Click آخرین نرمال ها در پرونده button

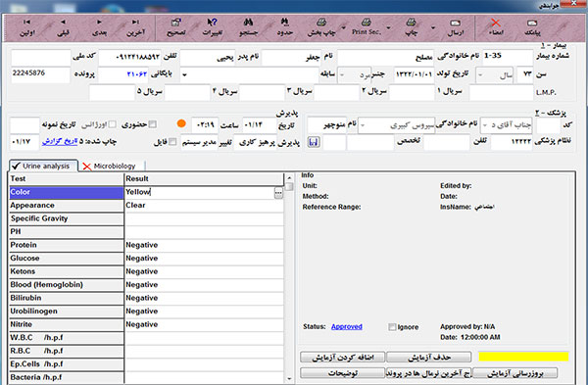(428, 373)
